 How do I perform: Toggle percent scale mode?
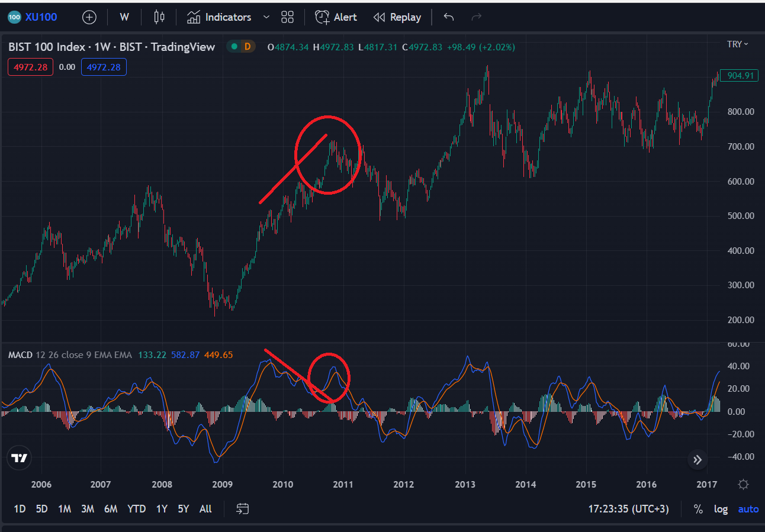pyautogui.click(x=699, y=509)
